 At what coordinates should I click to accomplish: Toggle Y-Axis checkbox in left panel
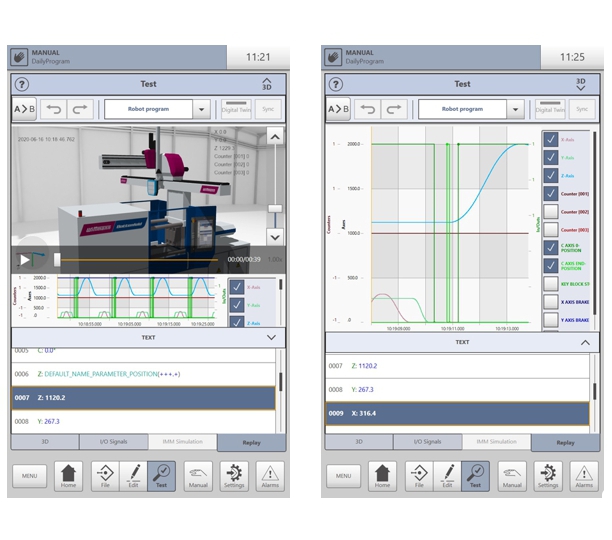237,305
